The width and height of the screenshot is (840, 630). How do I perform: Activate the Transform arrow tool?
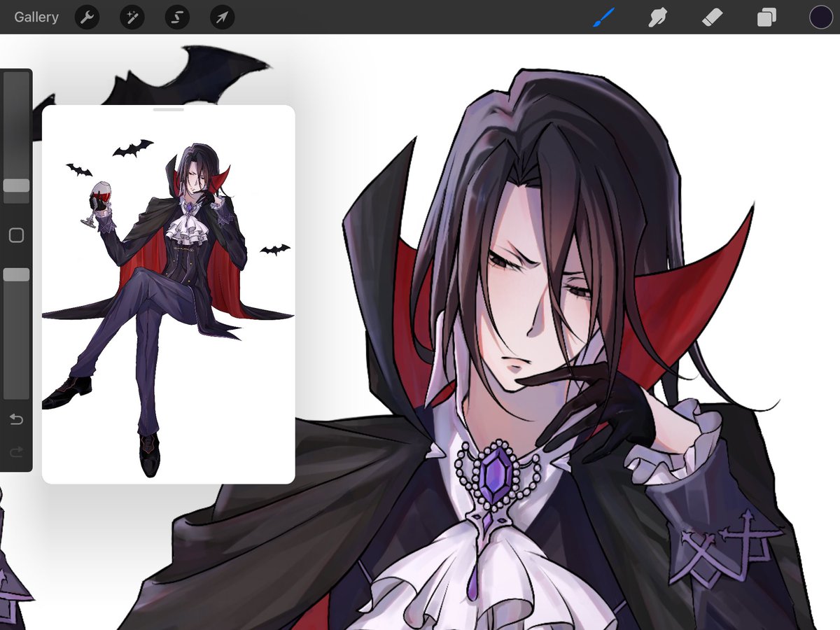[222, 17]
